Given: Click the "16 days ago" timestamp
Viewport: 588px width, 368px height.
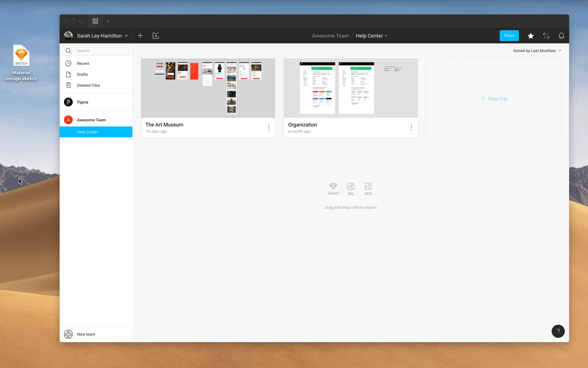Looking at the screenshot, I should pyautogui.click(x=156, y=131).
